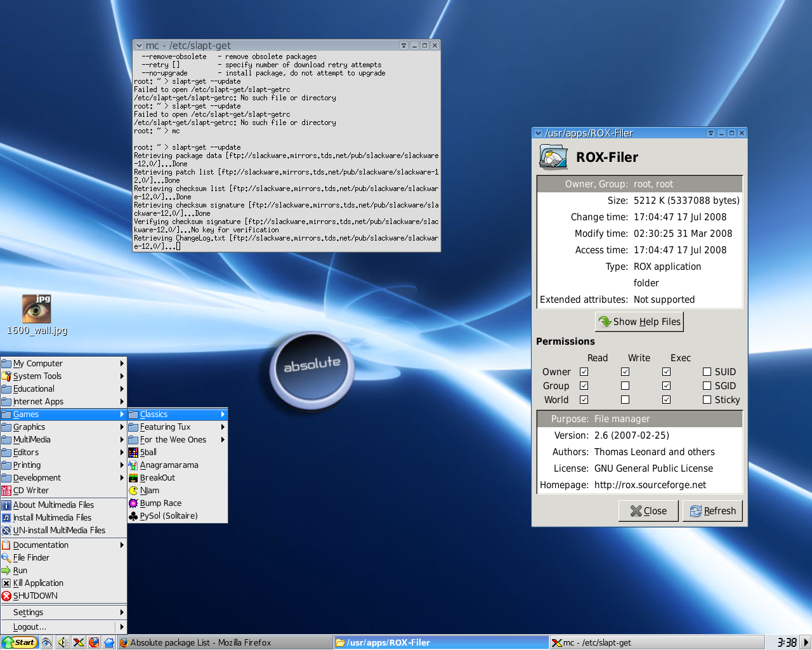The height and width of the screenshot is (650, 812).
Task: Enable World Write permission
Action: pos(625,400)
